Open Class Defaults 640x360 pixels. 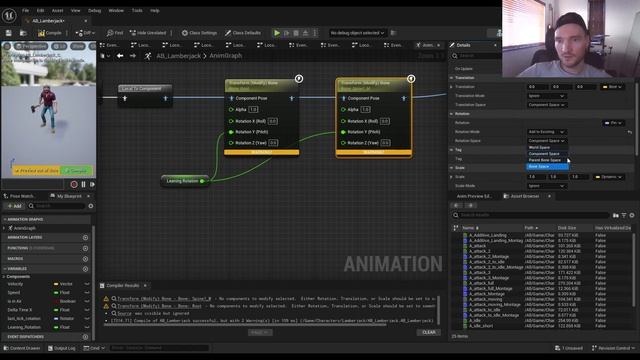pos(243,33)
